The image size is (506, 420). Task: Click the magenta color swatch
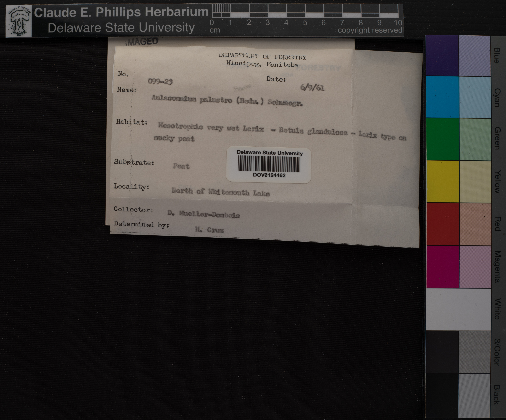click(442, 267)
